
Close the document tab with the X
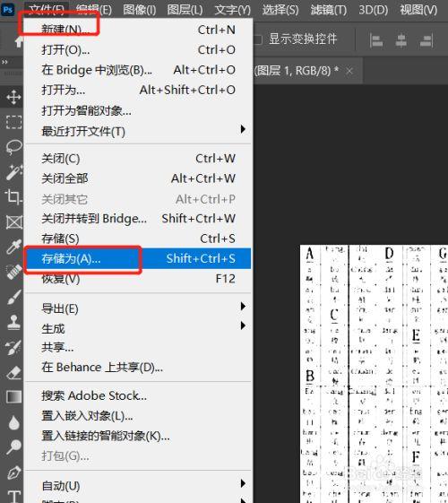pyautogui.click(x=349, y=71)
